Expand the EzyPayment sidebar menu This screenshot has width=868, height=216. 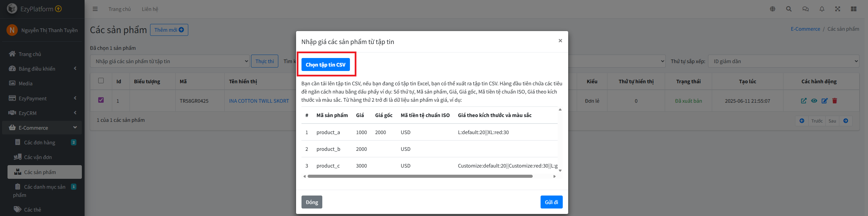(x=42, y=98)
